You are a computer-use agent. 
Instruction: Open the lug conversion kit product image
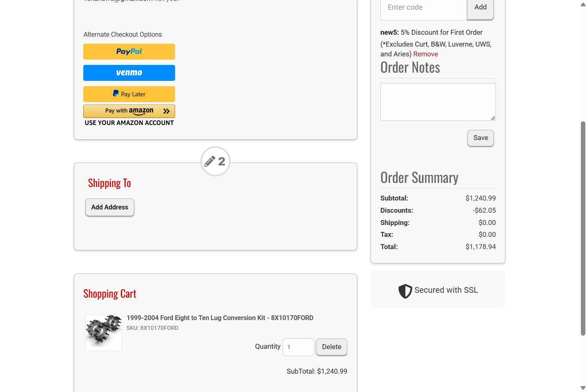tap(104, 332)
